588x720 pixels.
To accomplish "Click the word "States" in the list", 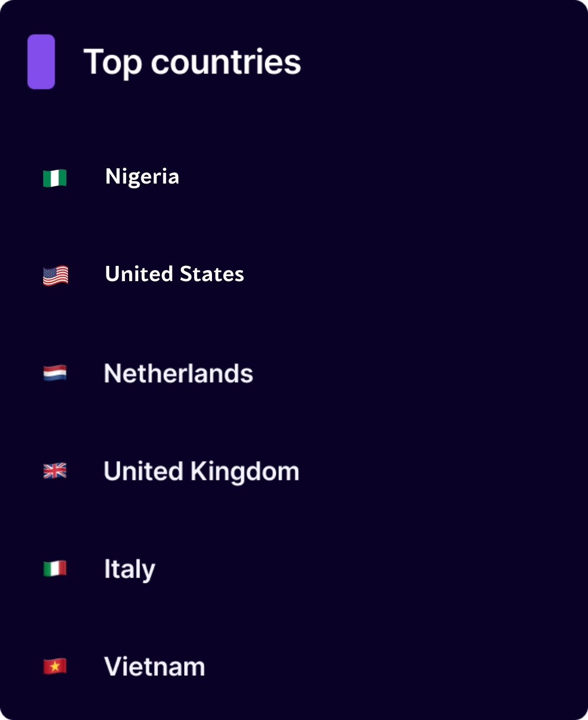I will coord(212,274).
